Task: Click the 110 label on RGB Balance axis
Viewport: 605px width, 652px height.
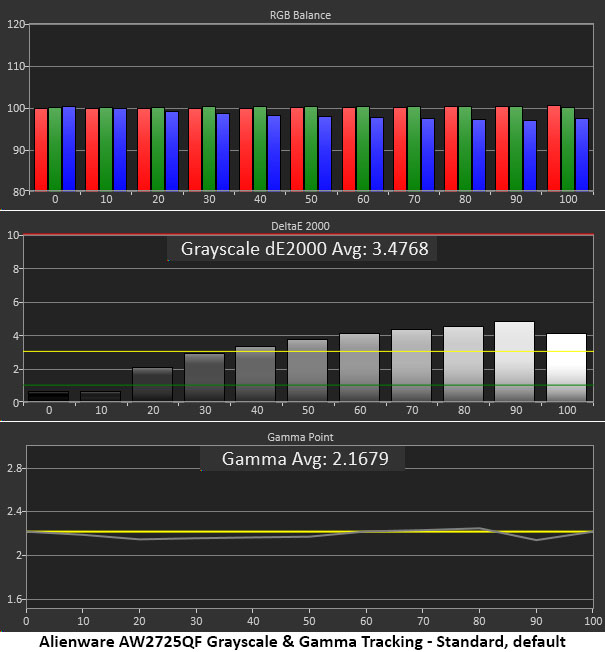Action: [16, 66]
